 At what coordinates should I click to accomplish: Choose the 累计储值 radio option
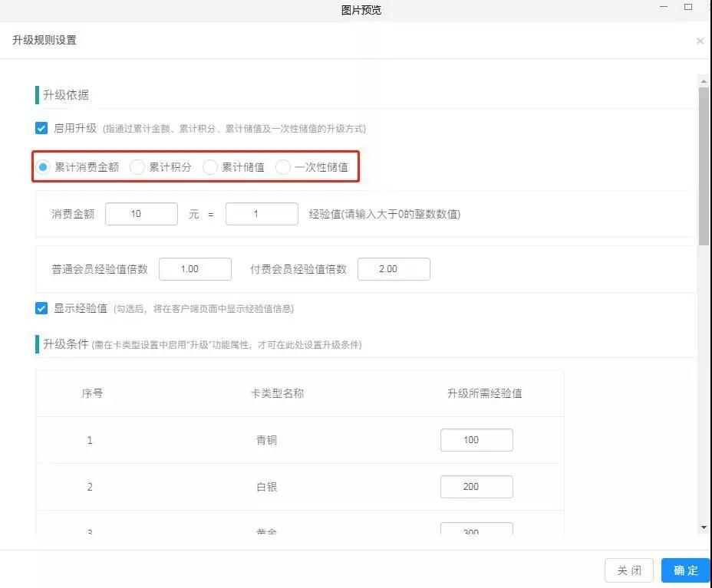(210, 167)
